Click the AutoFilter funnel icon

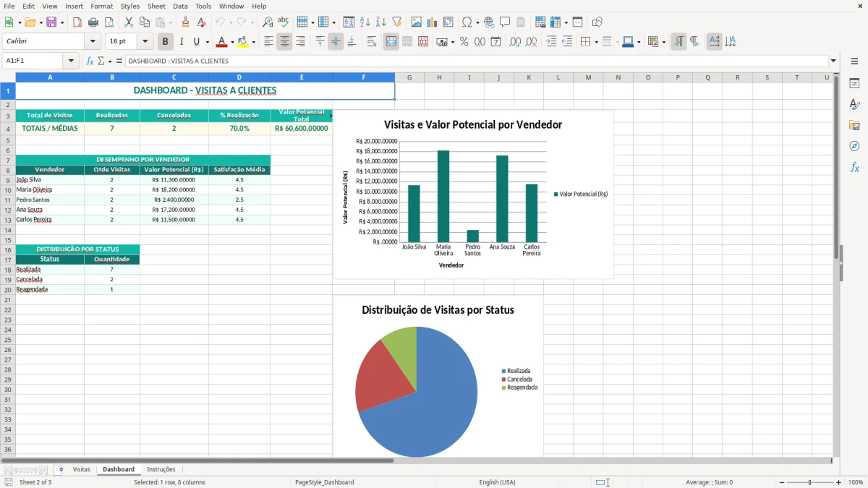pyautogui.click(x=396, y=22)
